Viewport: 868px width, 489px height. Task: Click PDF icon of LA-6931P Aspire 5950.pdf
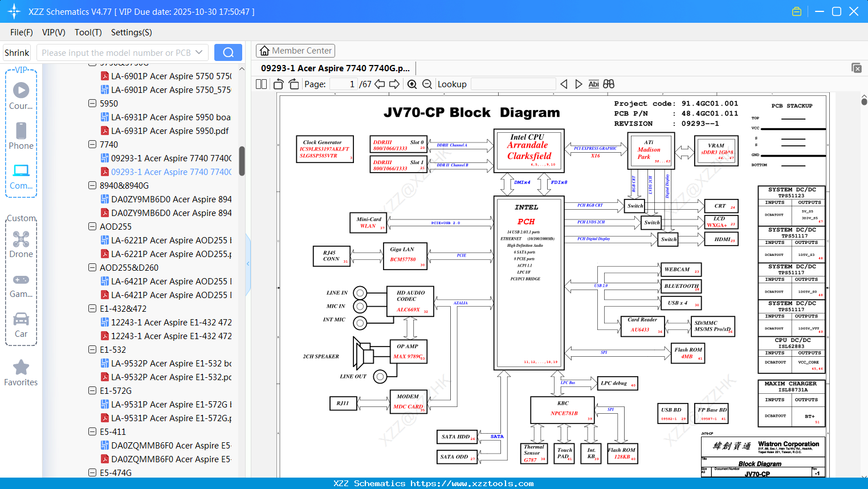[x=105, y=131]
